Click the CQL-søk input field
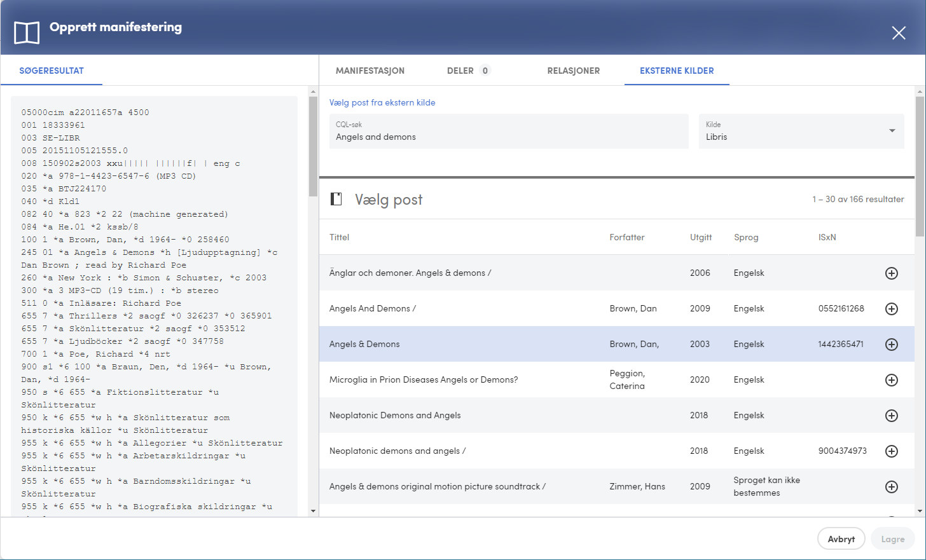The image size is (926, 560). tap(509, 132)
